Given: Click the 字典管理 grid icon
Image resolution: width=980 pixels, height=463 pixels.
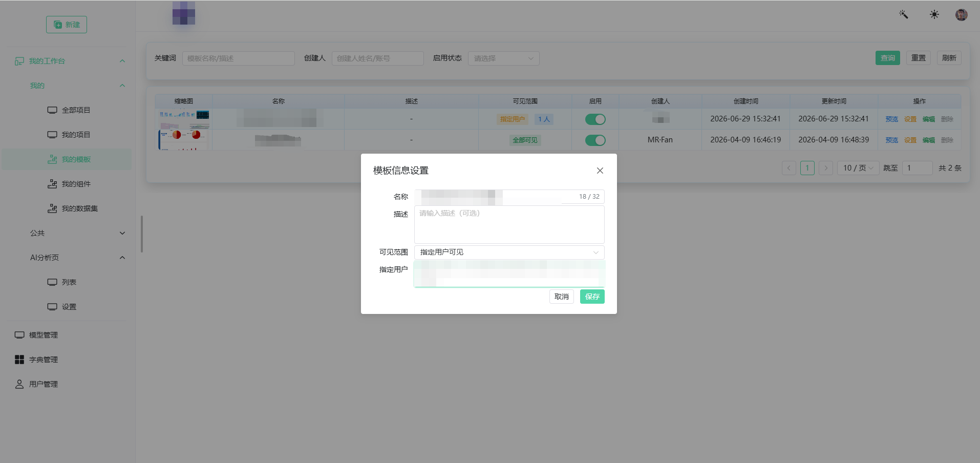Looking at the screenshot, I should coord(19,360).
